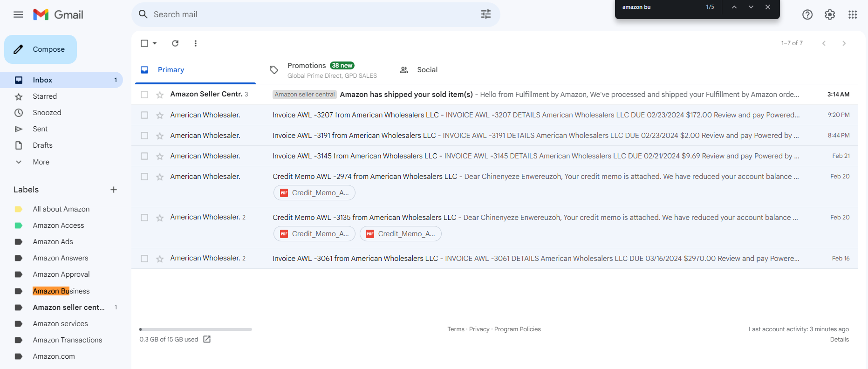Click the search magnifier icon
Screen dimensions: 868x369
(x=143, y=14)
